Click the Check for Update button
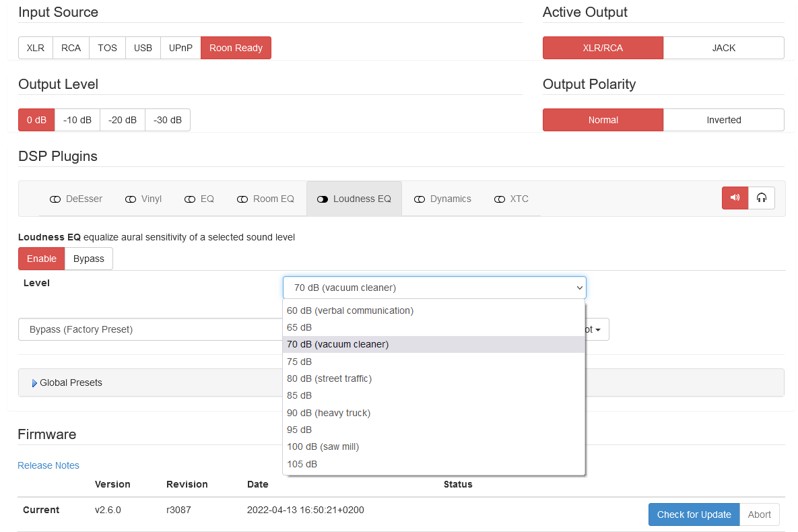This screenshot has height=532, width=798. click(694, 514)
